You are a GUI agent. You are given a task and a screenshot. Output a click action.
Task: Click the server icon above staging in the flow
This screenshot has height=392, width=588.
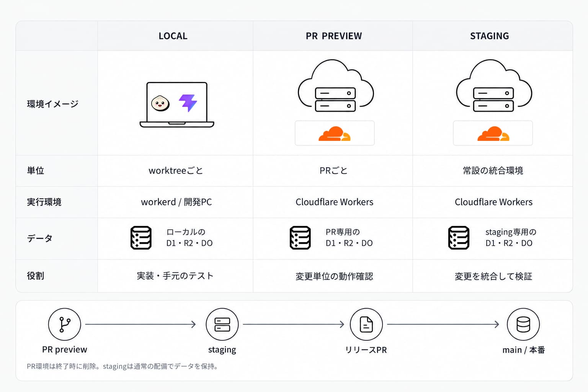222,324
